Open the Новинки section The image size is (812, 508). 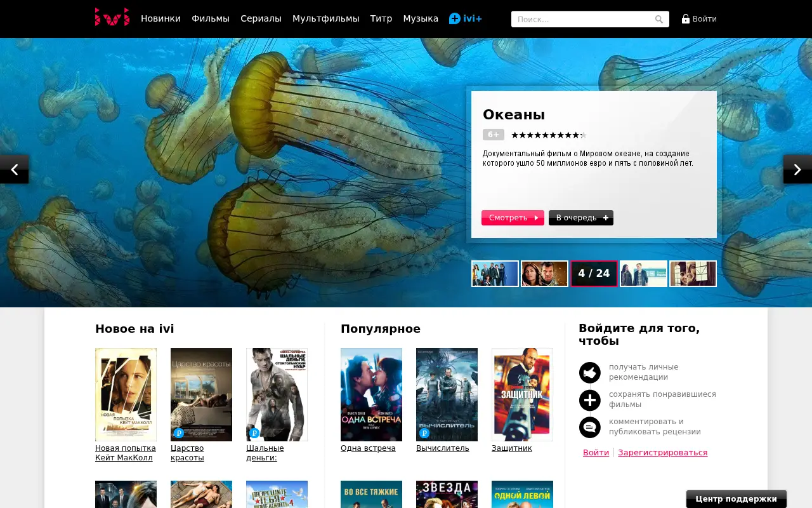[160, 18]
